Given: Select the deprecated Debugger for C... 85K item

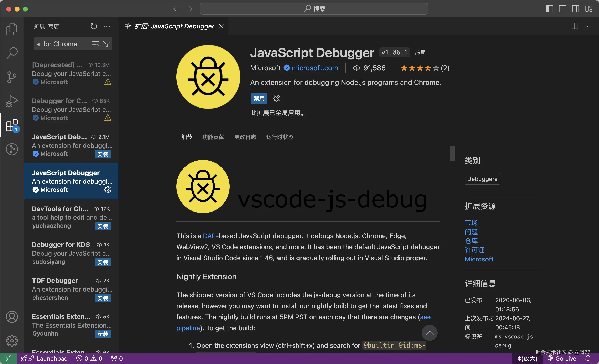Looking at the screenshot, I should (x=71, y=109).
